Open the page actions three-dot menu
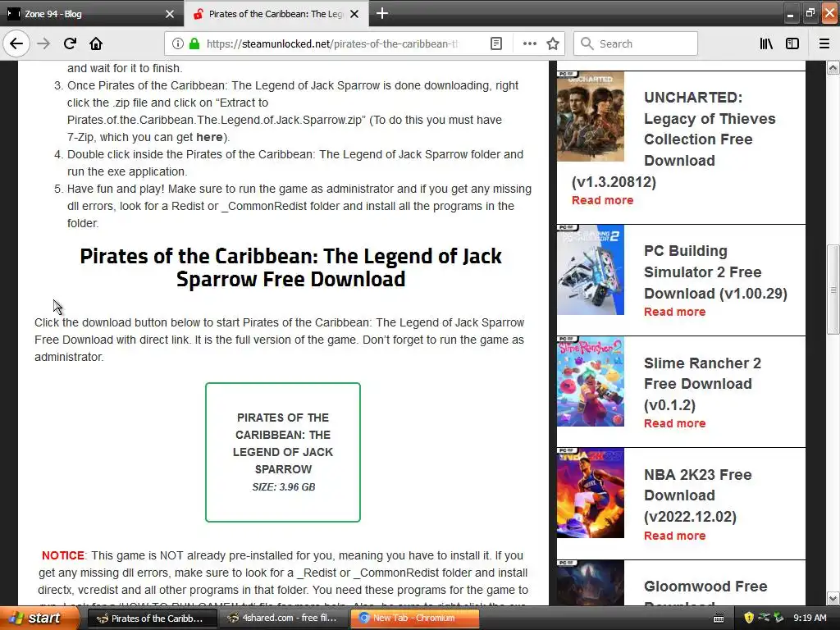The image size is (840, 630). [x=529, y=43]
